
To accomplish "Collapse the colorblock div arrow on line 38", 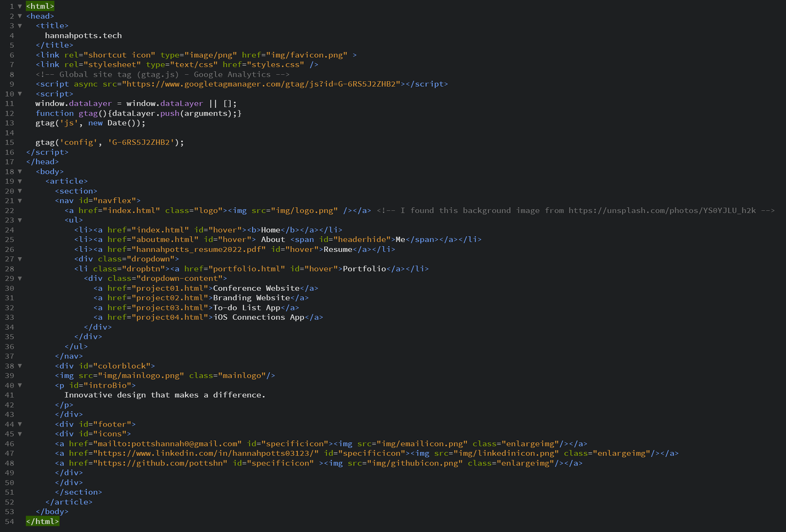I will tap(20, 366).
